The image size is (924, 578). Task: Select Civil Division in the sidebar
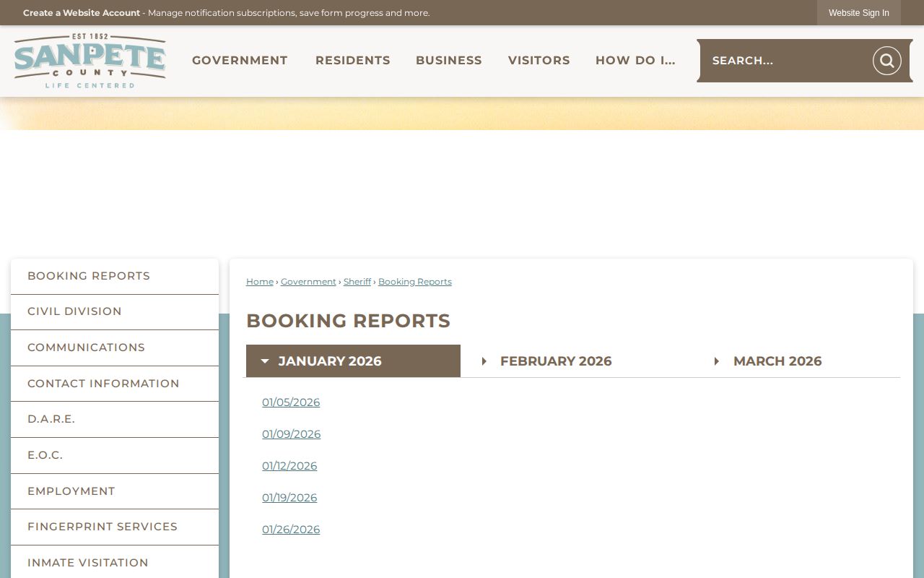pyautogui.click(x=115, y=312)
